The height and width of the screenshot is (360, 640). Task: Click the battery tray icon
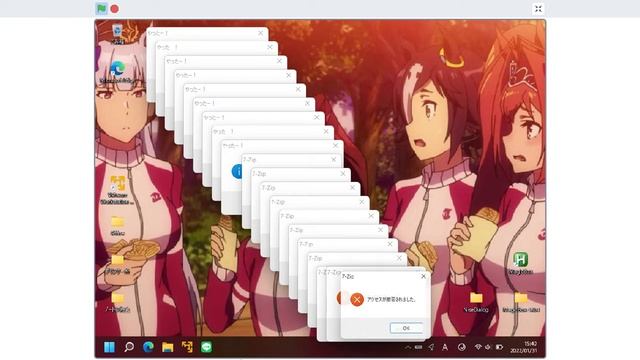499,347
